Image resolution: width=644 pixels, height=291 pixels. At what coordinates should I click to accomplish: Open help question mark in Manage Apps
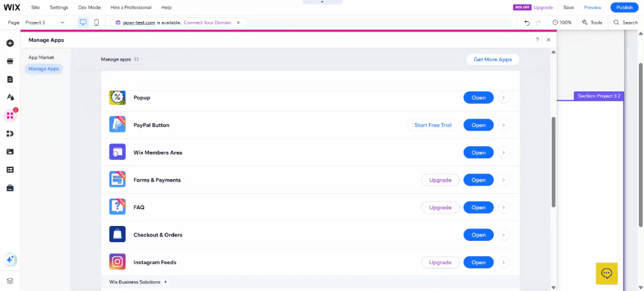(537, 40)
